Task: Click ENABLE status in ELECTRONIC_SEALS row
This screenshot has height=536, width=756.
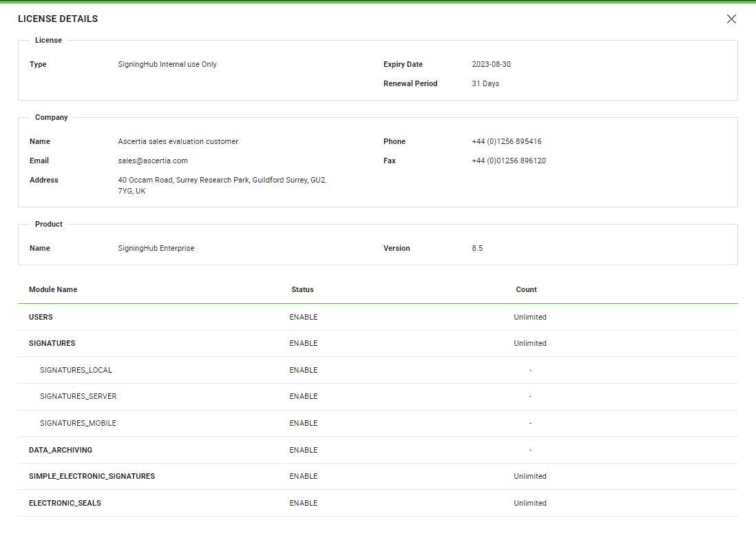Action: click(x=303, y=503)
